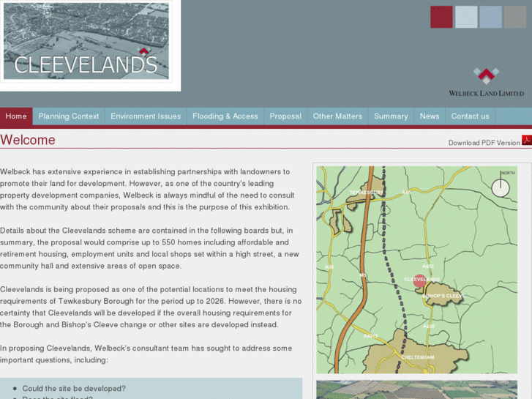Open the Summary page

point(391,116)
